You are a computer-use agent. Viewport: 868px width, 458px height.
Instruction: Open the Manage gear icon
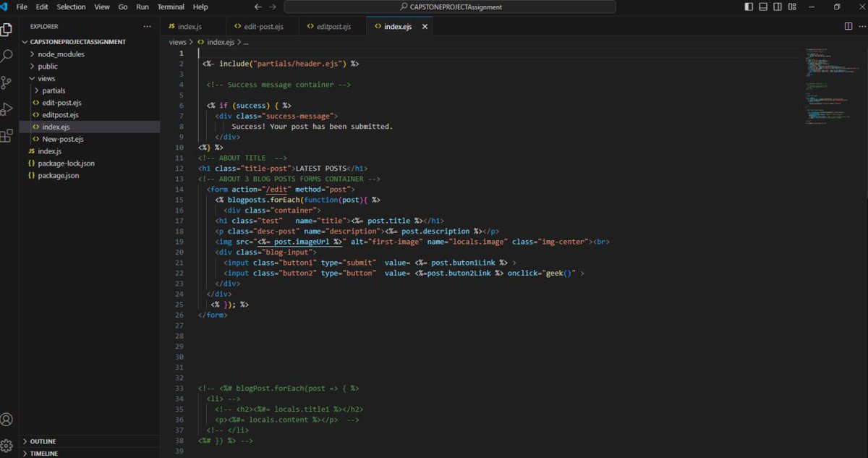7,445
